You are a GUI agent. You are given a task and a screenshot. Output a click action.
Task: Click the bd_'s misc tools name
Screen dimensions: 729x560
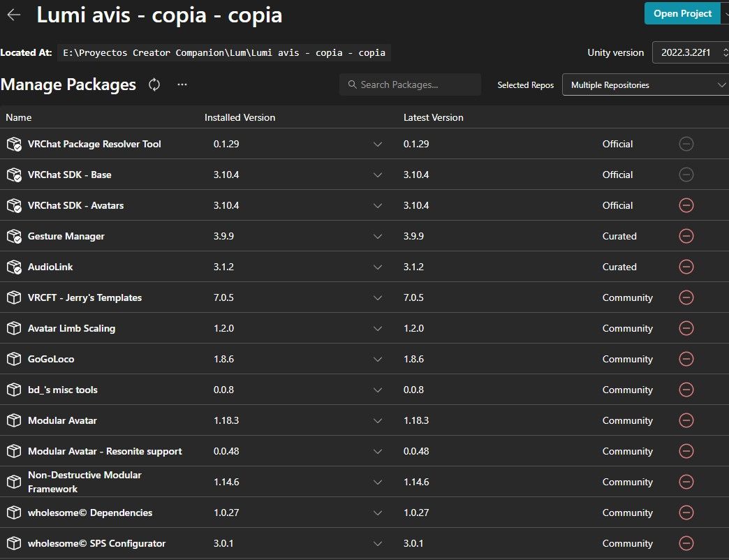click(x=63, y=390)
